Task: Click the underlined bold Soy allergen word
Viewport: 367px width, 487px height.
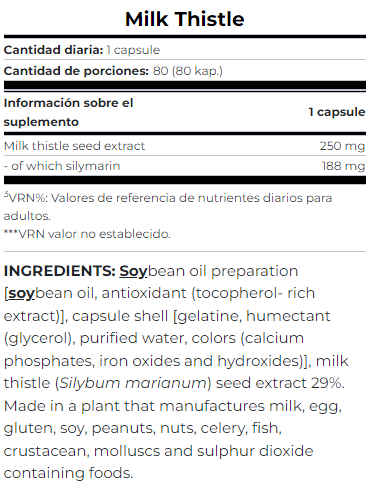Action: [x=133, y=271]
